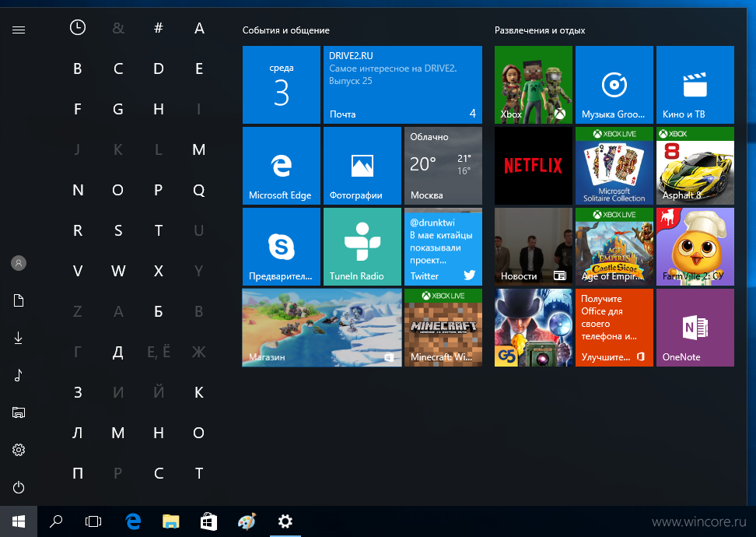This screenshot has width=756, height=537.
Task: Click the Power icon in Start rail
Action: 19,487
